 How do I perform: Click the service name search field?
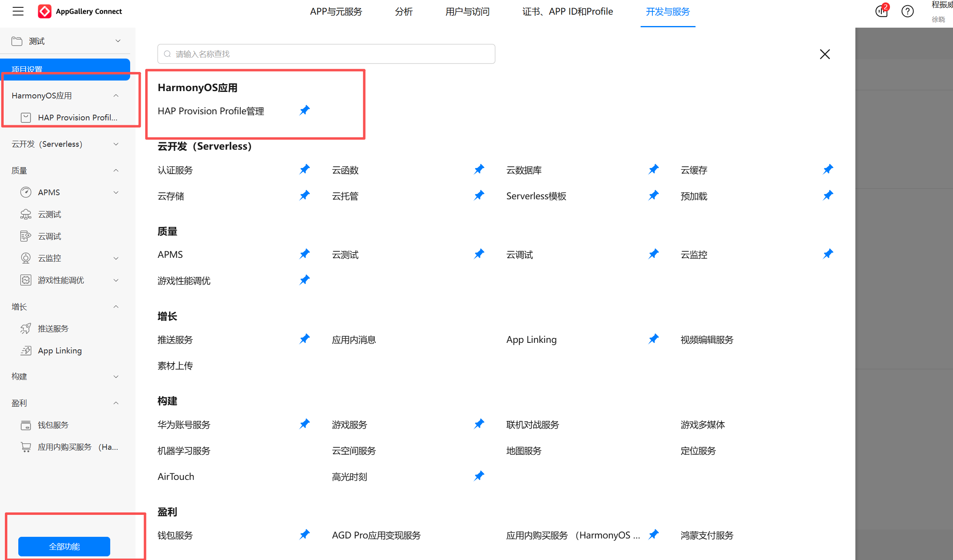[x=326, y=54]
